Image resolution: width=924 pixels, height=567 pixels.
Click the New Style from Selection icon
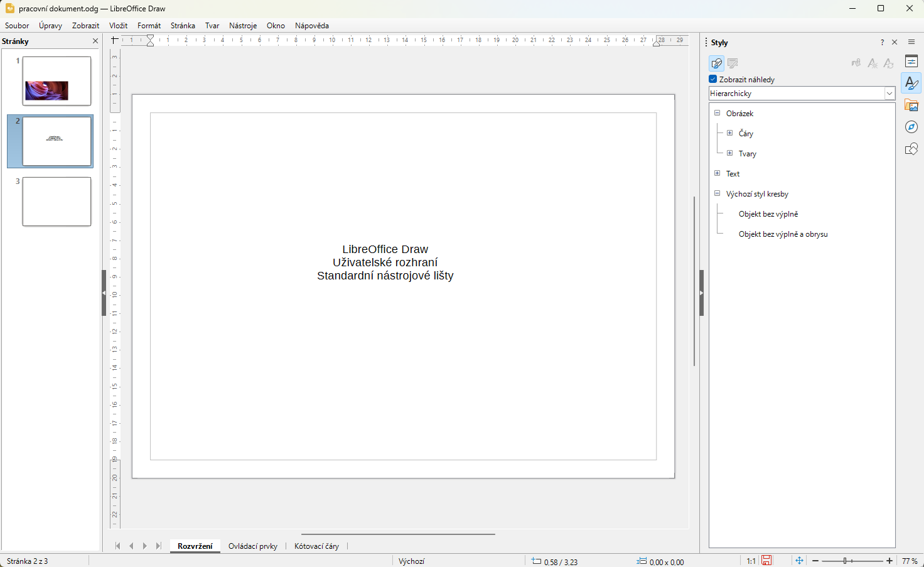[x=873, y=63]
